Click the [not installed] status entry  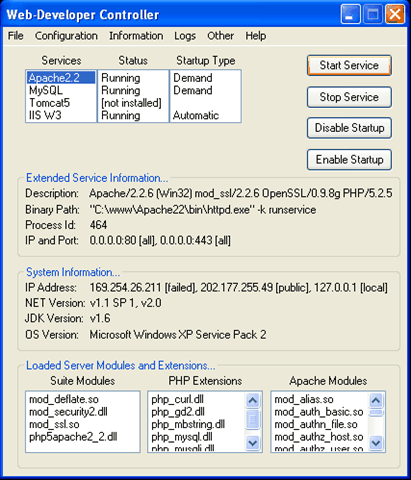pos(131,103)
